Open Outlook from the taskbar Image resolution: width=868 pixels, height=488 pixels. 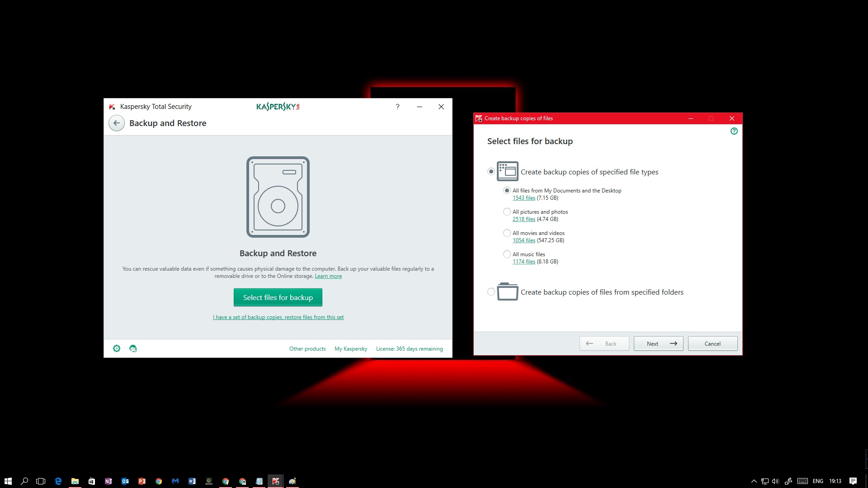tap(125, 481)
